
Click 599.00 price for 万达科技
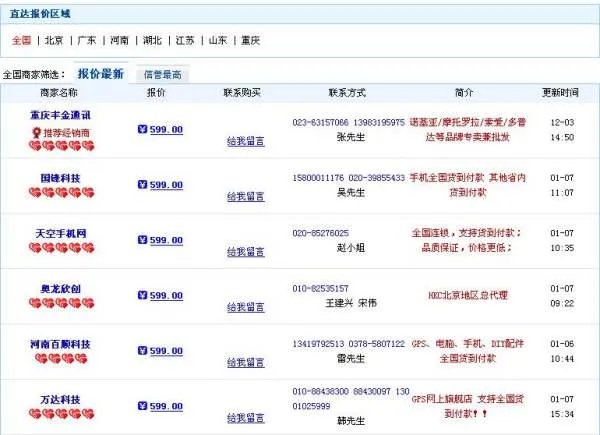(166, 406)
